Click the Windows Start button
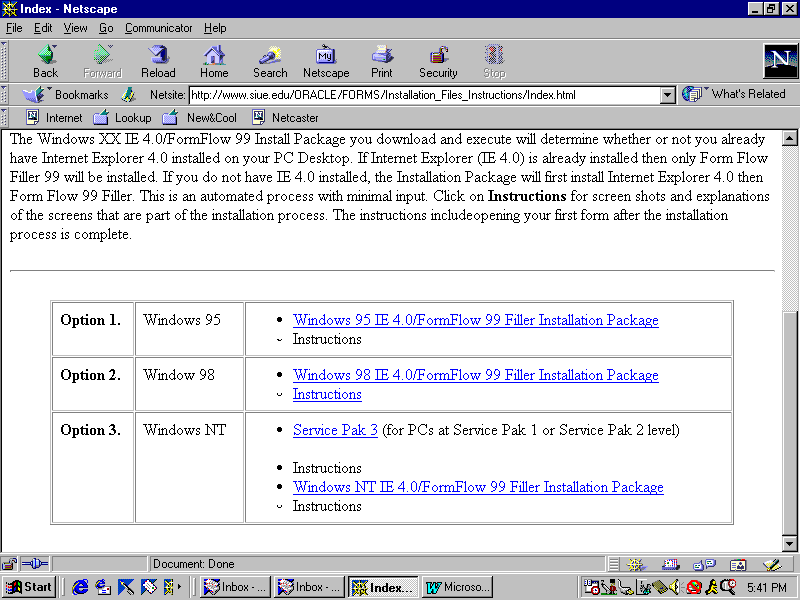 click(29, 587)
